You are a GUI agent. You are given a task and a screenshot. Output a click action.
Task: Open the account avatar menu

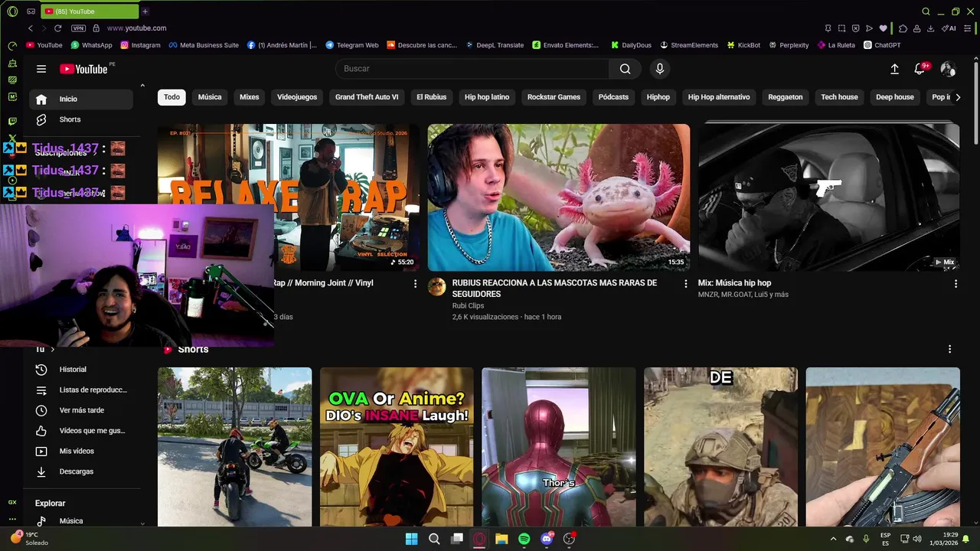pos(948,69)
